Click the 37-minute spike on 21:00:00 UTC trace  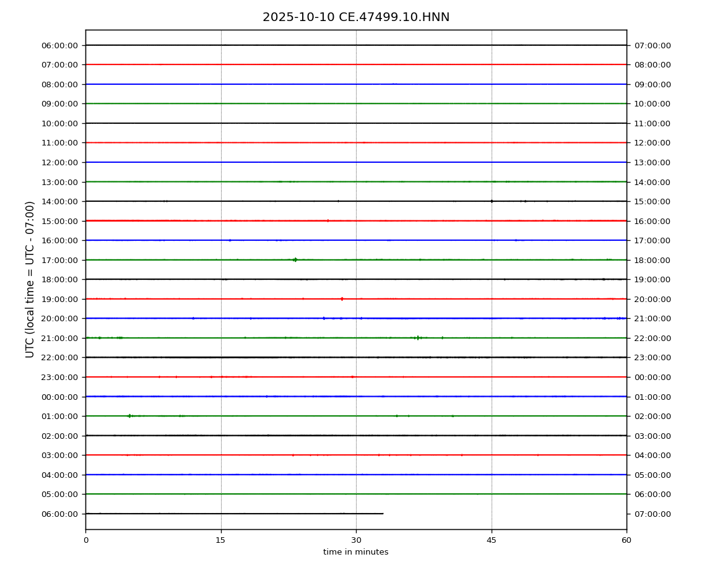tap(418, 338)
